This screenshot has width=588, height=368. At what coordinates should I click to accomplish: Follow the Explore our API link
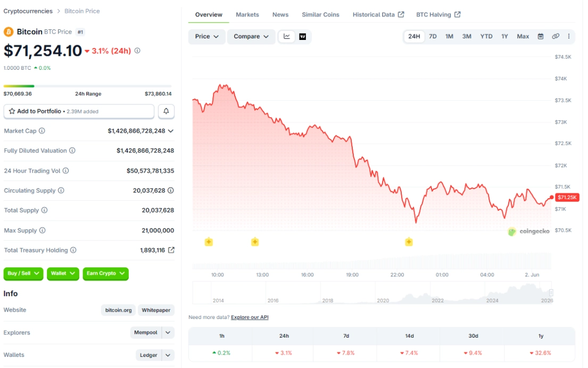click(x=250, y=317)
